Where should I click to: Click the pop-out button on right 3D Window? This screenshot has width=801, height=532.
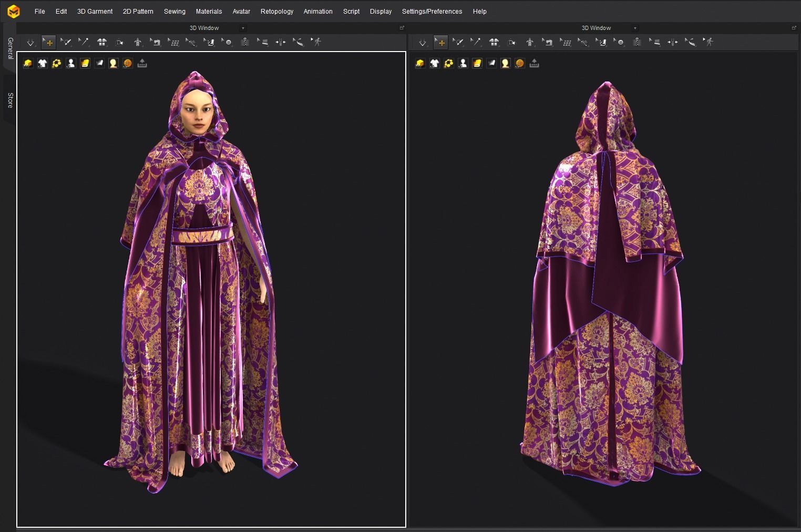pos(794,28)
